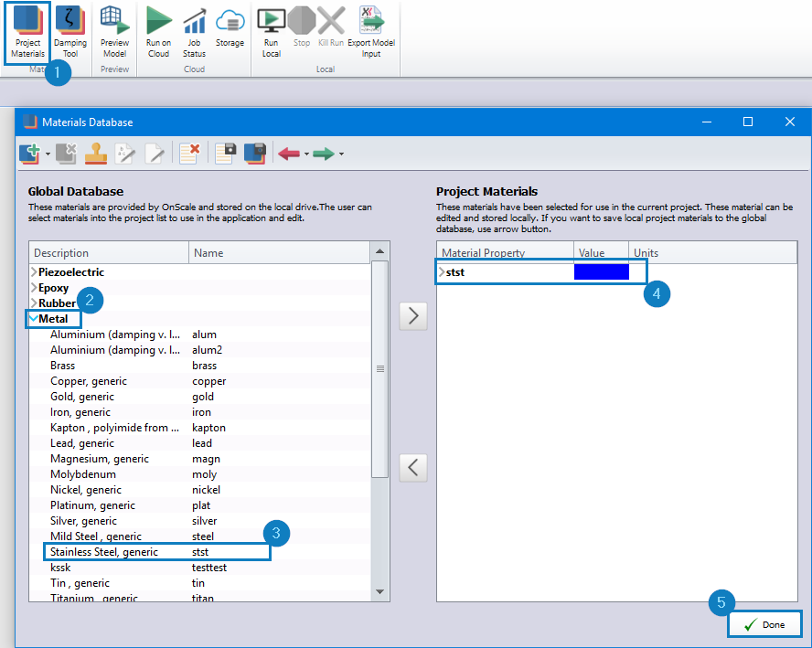The height and width of the screenshot is (648, 812).
Task: Select Brass in the Metal list
Action: [200, 366]
